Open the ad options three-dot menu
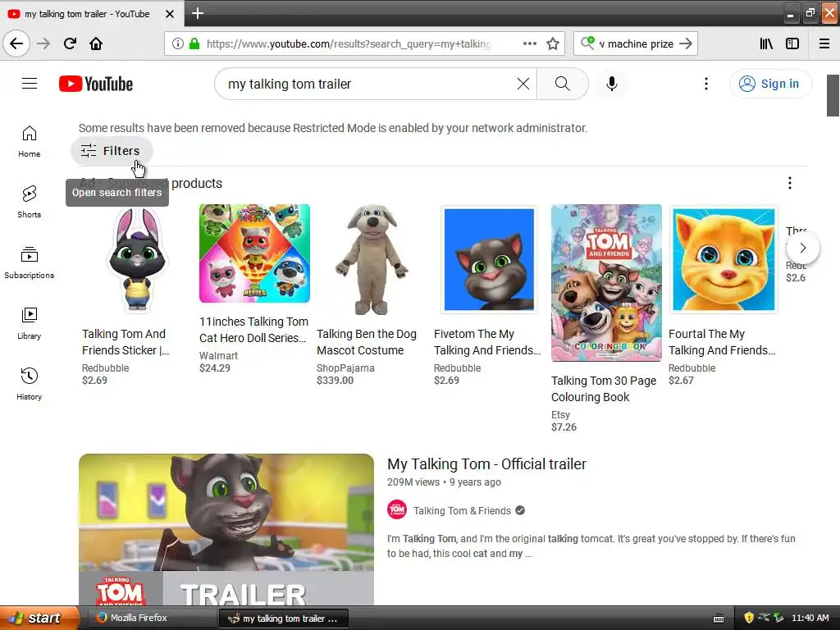Screen dimensions: 840x630 tap(790, 183)
